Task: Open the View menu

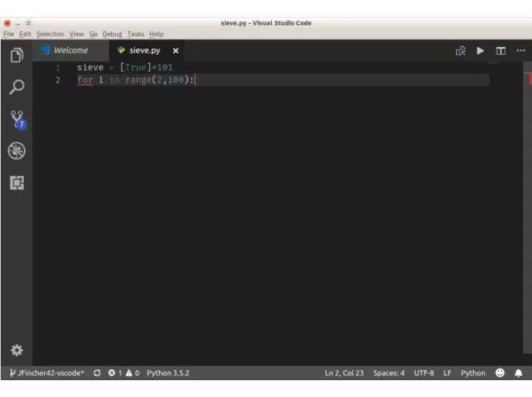Action: pos(76,34)
